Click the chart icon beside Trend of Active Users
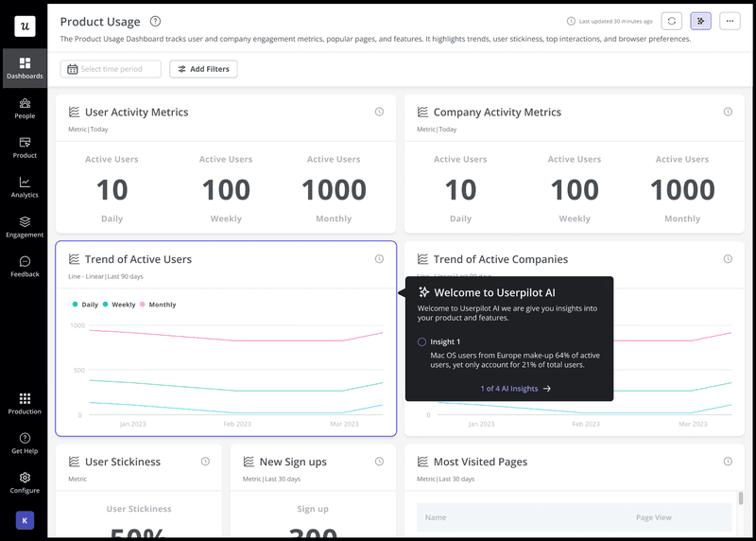 (x=75, y=259)
